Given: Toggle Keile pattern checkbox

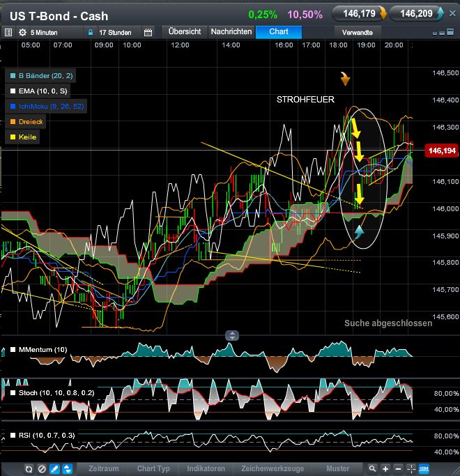Looking at the screenshot, I should point(13,137).
